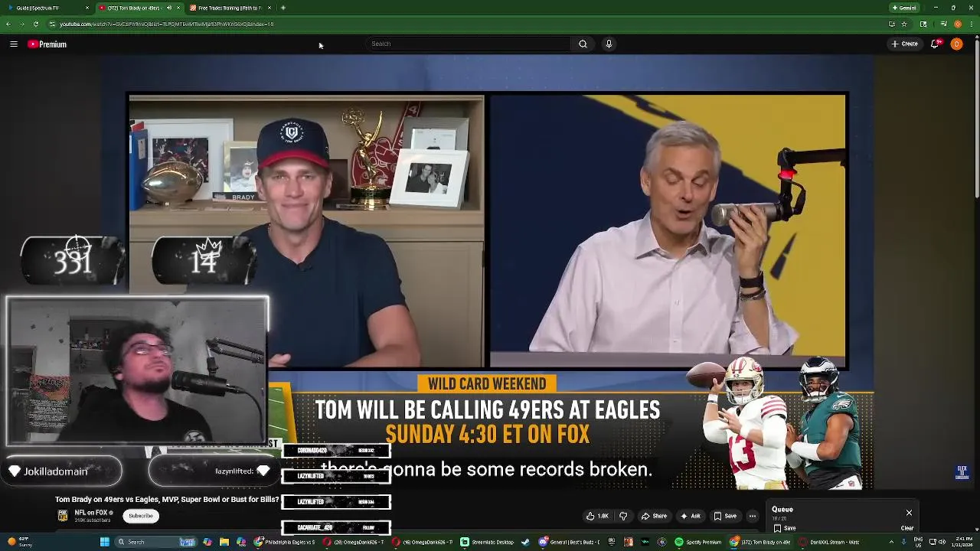Bookmark this page with star icon
This screenshot has width=980, height=551.
click(903, 24)
